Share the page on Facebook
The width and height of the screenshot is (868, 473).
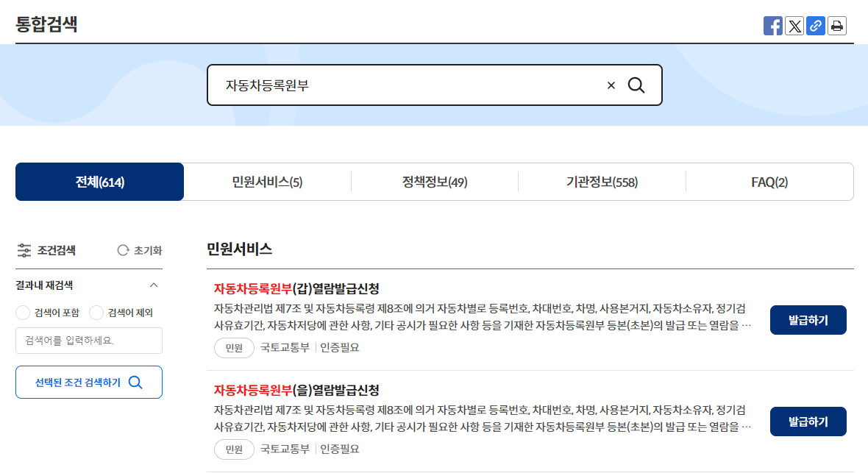tap(773, 26)
